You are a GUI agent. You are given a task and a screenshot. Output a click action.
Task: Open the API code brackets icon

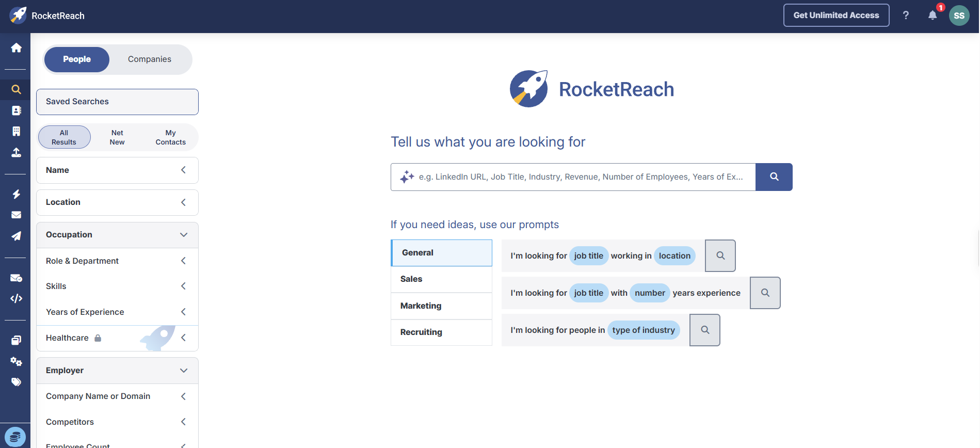click(17, 298)
